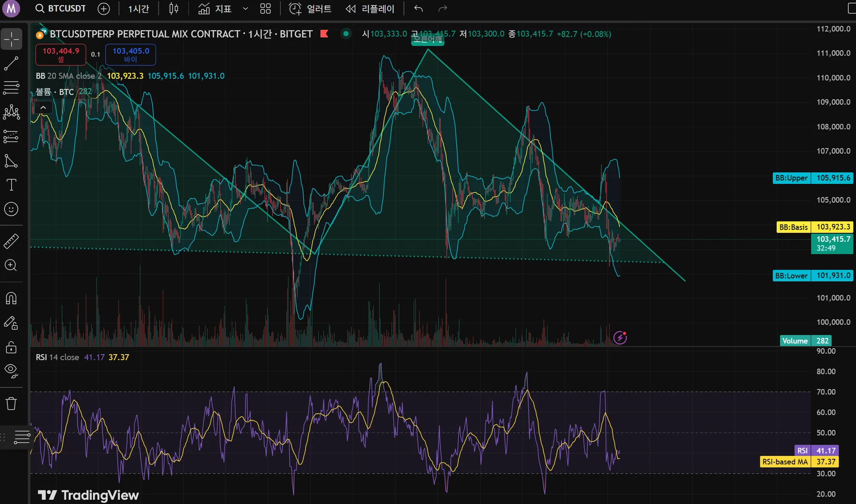Open the 지표 indicators dialog
The width and height of the screenshot is (856, 504).
coord(215,9)
